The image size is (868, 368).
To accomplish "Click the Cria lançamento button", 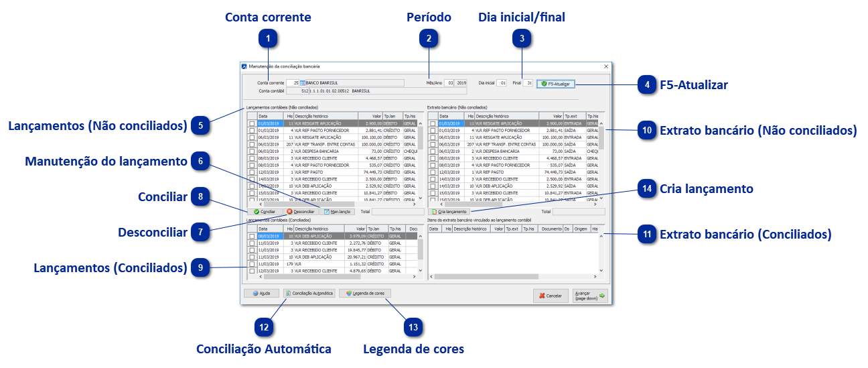I will pos(449,211).
